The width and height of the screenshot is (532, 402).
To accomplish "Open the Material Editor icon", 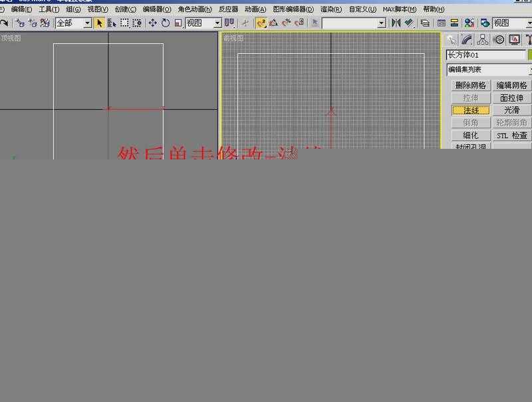I will pos(469,23).
